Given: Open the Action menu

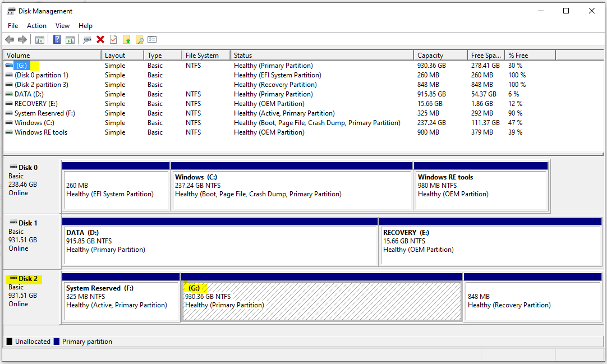Looking at the screenshot, I should pyautogui.click(x=37, y=26).
